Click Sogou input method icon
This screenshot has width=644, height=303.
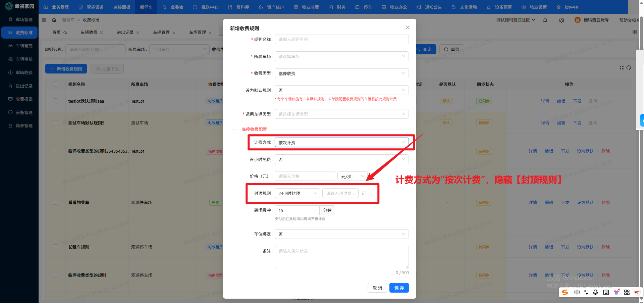click(565, 292)
